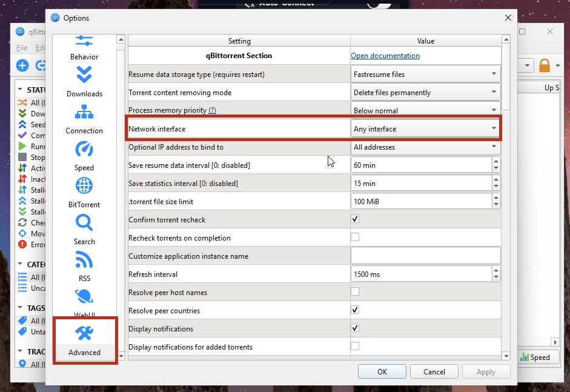This screenshot has height=392, width=570.
Task: Open the Search settings section
Action: click(x=84, y=230)
